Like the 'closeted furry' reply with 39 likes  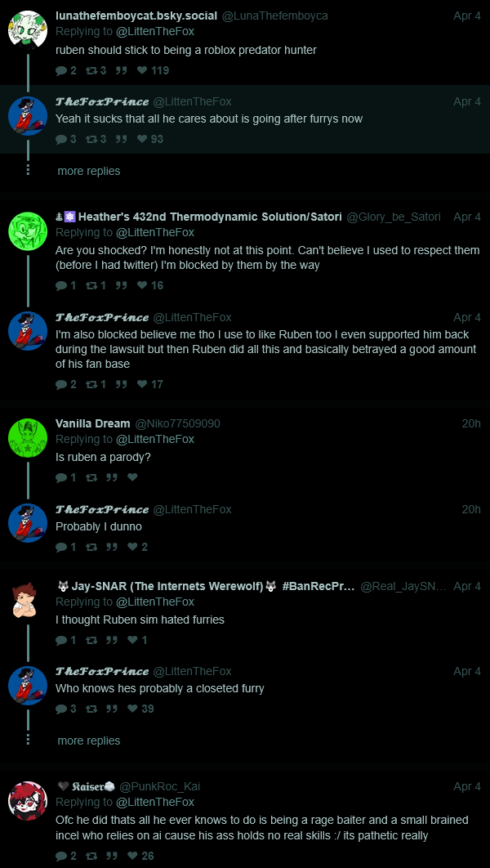point(132,709)
